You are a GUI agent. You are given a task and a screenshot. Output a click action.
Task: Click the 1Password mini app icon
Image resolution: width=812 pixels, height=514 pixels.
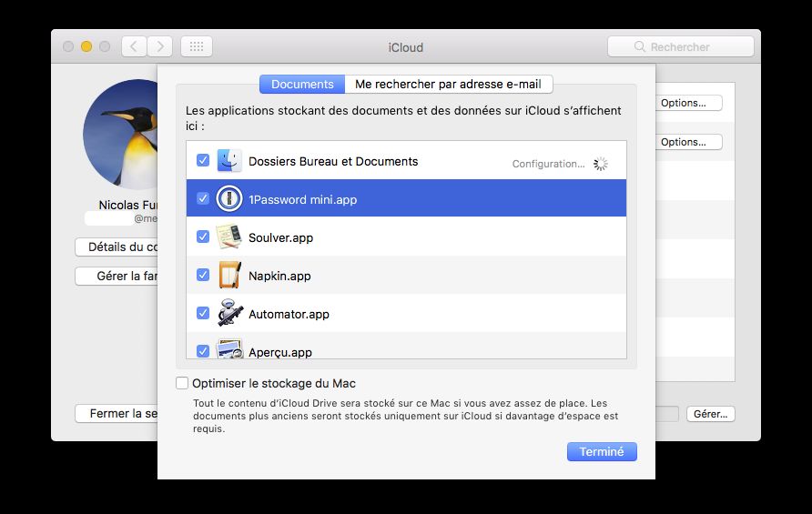(228, 198)
